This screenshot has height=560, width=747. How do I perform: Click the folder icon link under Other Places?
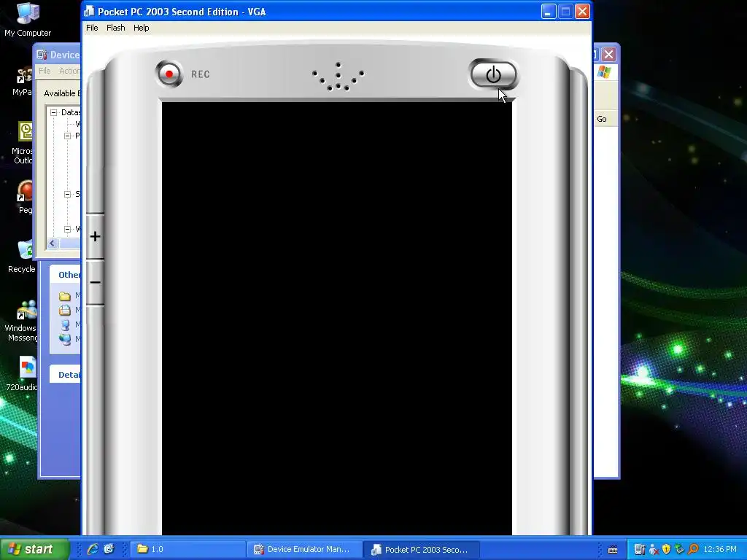coord(65,296)
